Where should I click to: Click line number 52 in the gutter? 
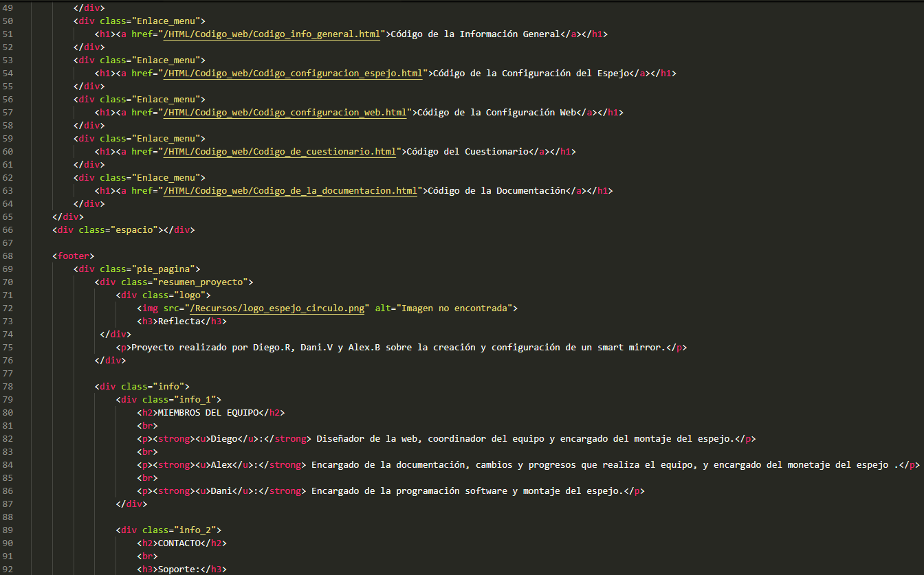click(x=8, y=47)
